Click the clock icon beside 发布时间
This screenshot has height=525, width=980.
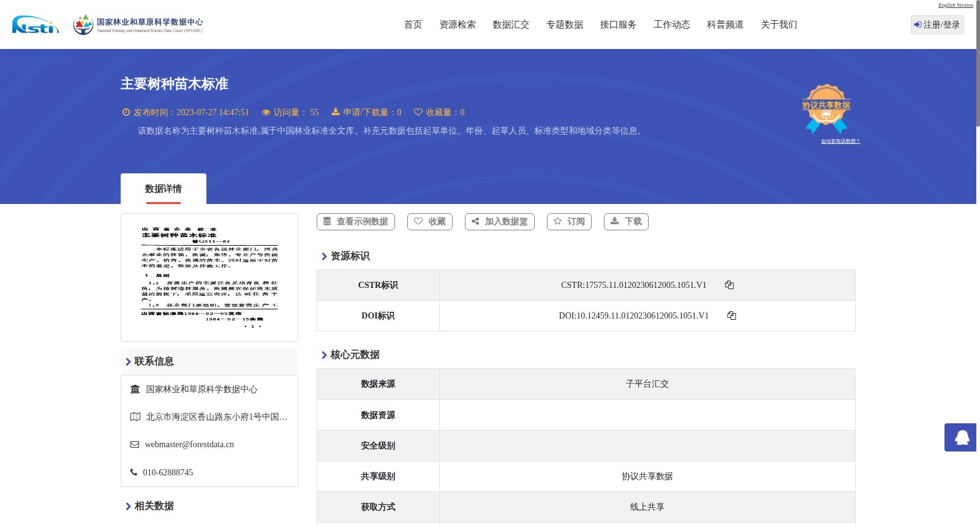[126, 112]
